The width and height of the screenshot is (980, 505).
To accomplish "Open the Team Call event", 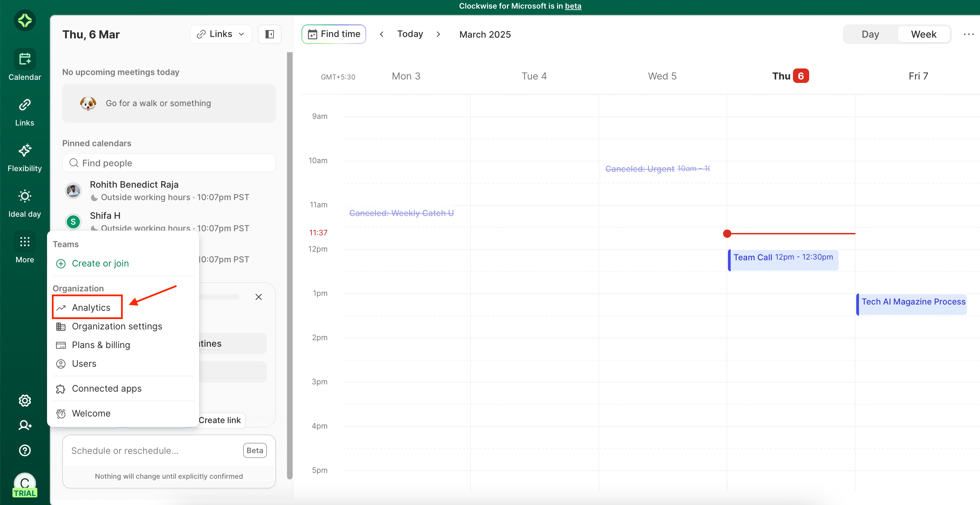I will coord(783,260).
